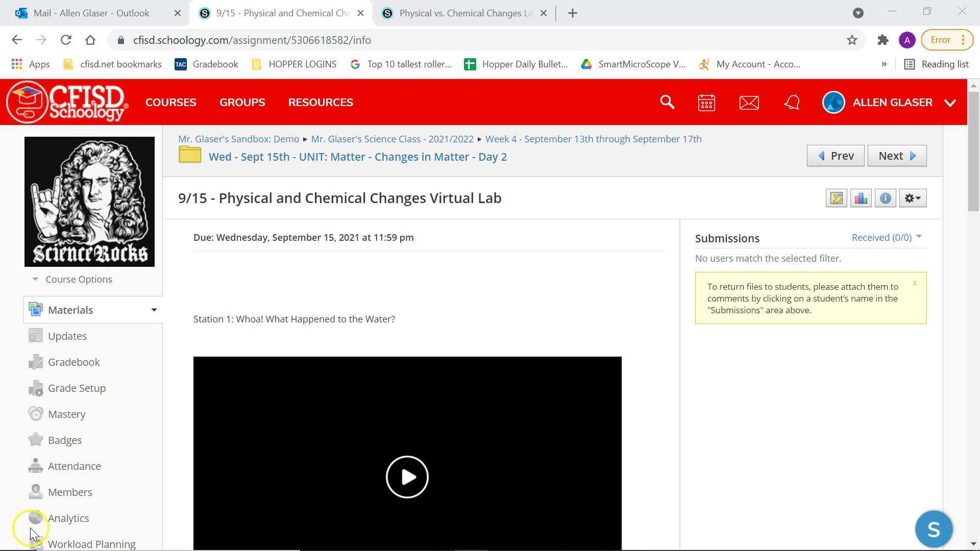Image resolution: width=980 pixels, height=551 pixels.
Task: Open the GROUPS menu
Action: (242, 102)
